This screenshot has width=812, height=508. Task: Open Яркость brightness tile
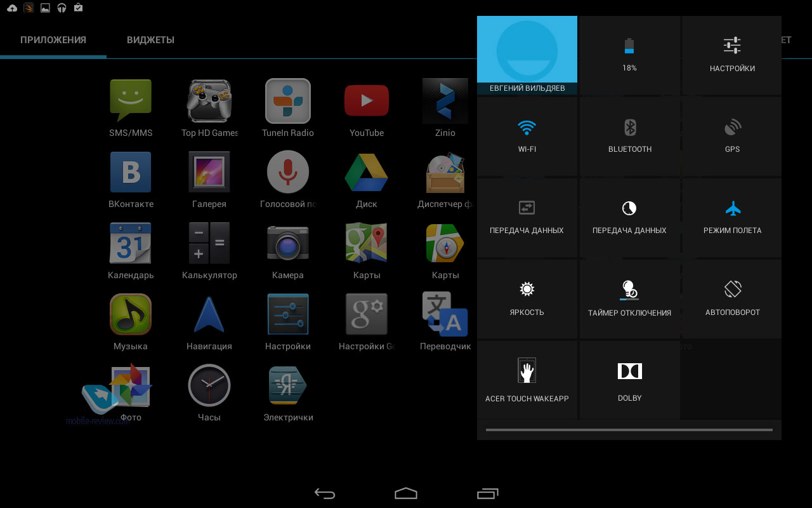tap(527, 299)
